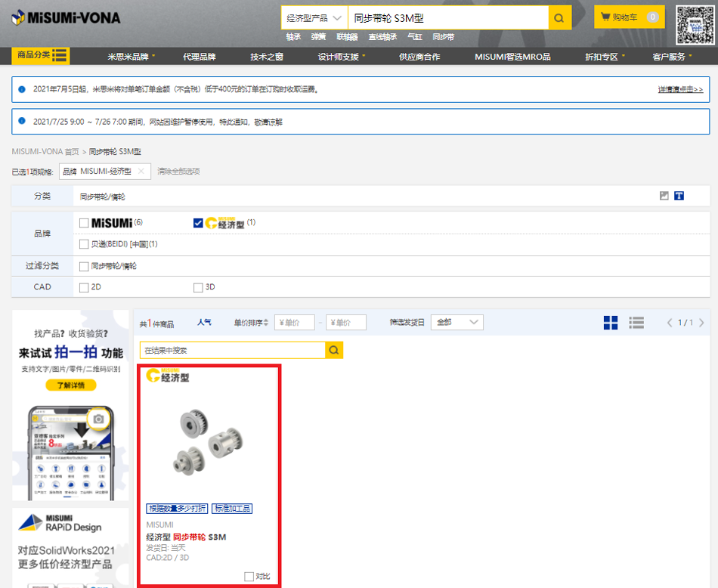Click the 气缸 suggested keyword
The image size is (718, 588).
point(415,36)
